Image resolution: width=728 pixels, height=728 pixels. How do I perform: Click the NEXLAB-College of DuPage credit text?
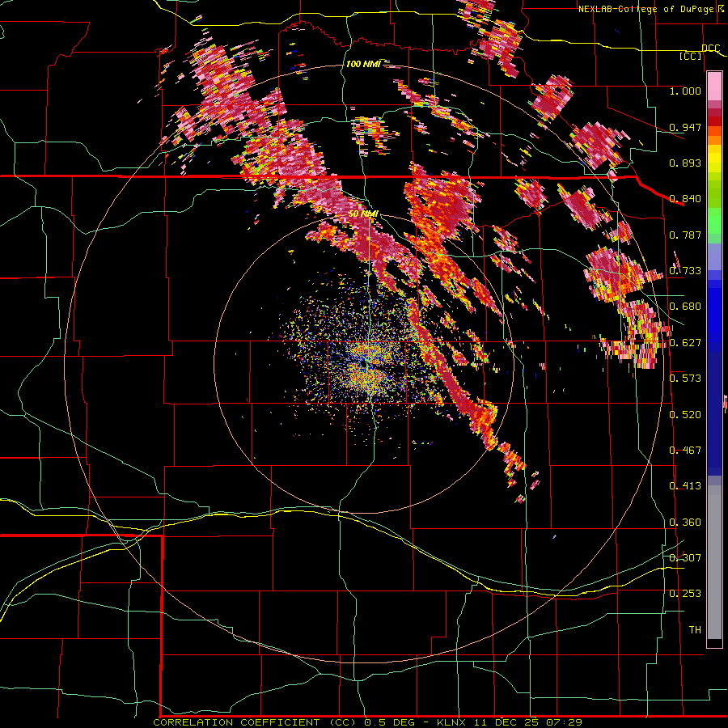pyautogui.click(x=648, y=9)
